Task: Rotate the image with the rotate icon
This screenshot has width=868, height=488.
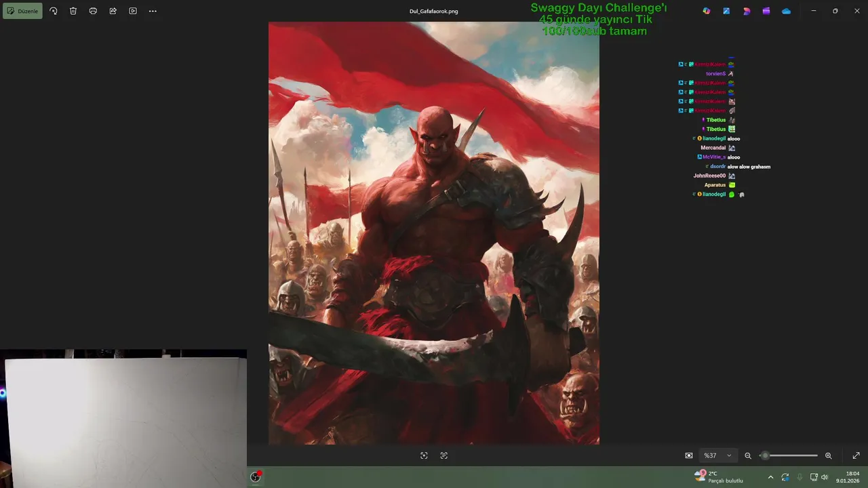Action: 54,11
